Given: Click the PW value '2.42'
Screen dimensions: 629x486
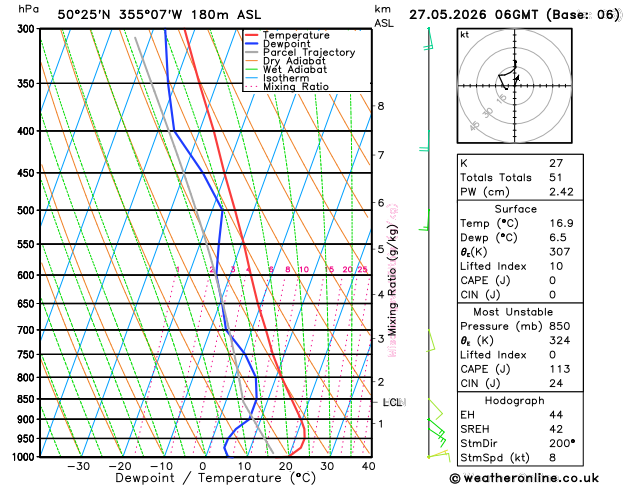Looking at the screenshot, I should (561, 192).
